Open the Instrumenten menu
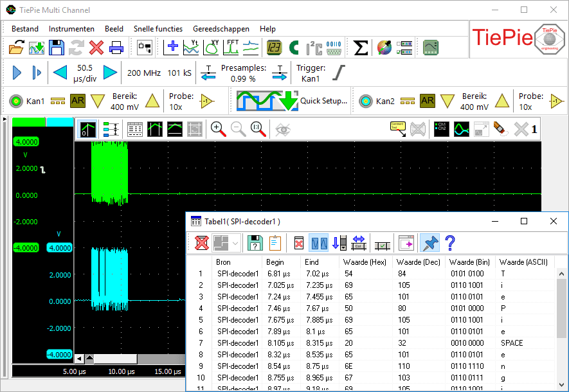This screenshot has height=392, width=569. 71,29
